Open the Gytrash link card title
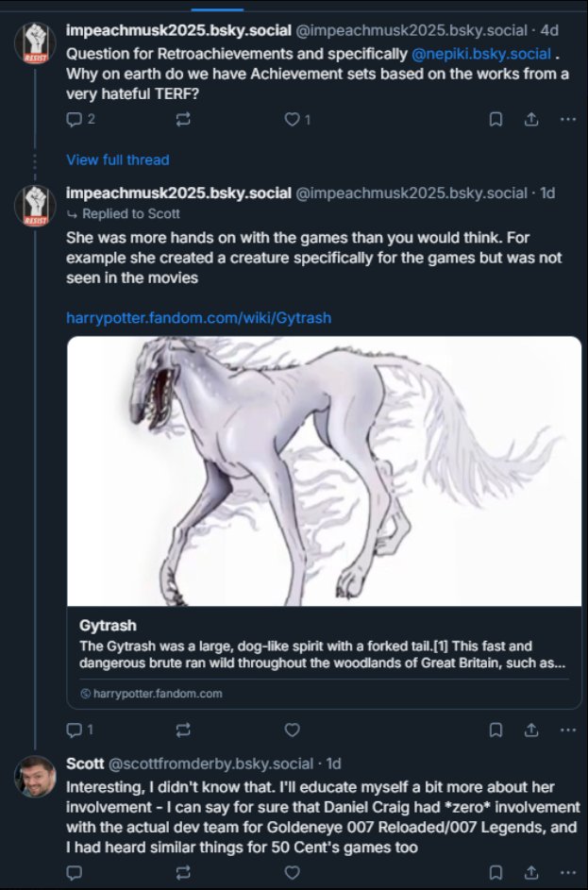This screenshot has width=588, height=890. click(x=108, y=625)
